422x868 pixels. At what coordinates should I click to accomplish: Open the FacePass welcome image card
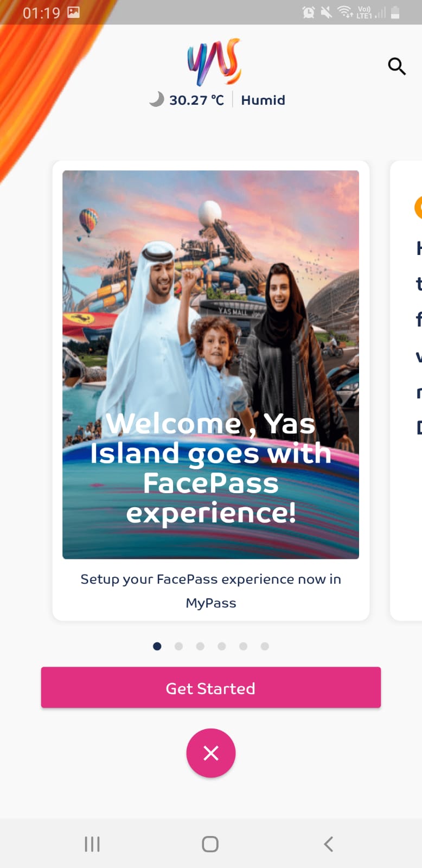210,365
